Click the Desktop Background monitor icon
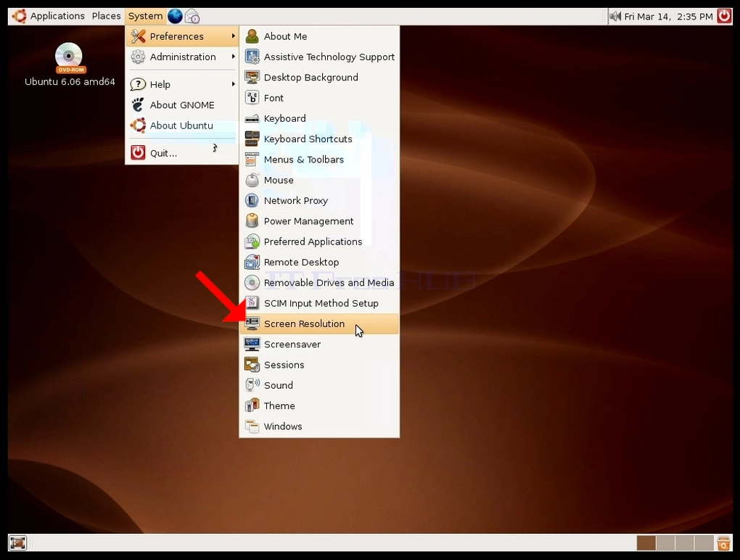Image resolution: width=740 pixels, height=560 pixels. 252,78
